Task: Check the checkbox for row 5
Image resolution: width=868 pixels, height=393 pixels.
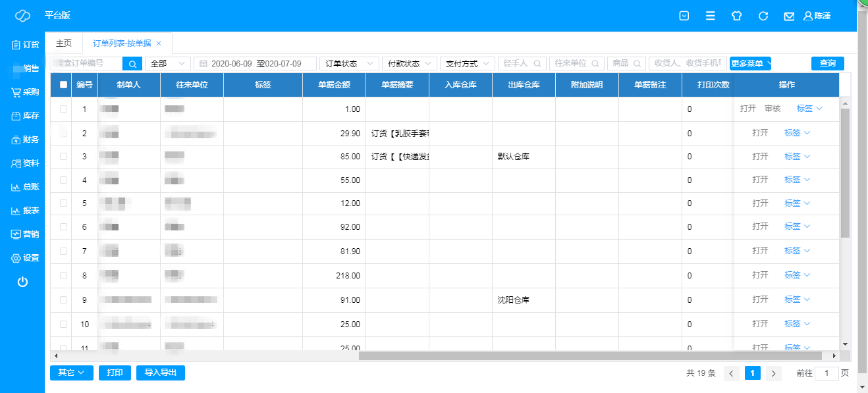Action: click(63, 203)
